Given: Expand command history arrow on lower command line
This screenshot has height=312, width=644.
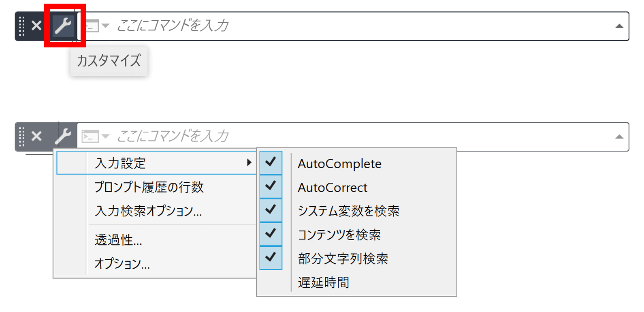Looking at the screenshot, I should [619, 137].
